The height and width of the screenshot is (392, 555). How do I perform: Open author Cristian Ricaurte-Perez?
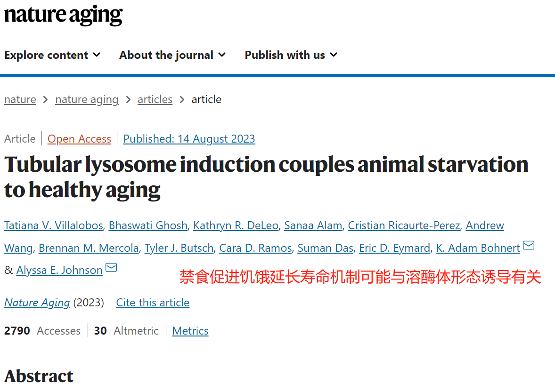point(404,225)
